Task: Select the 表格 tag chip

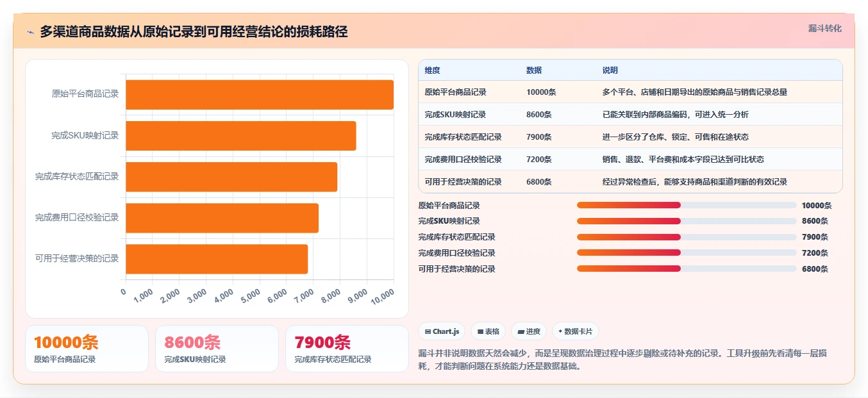Action: tap(488, 331)
